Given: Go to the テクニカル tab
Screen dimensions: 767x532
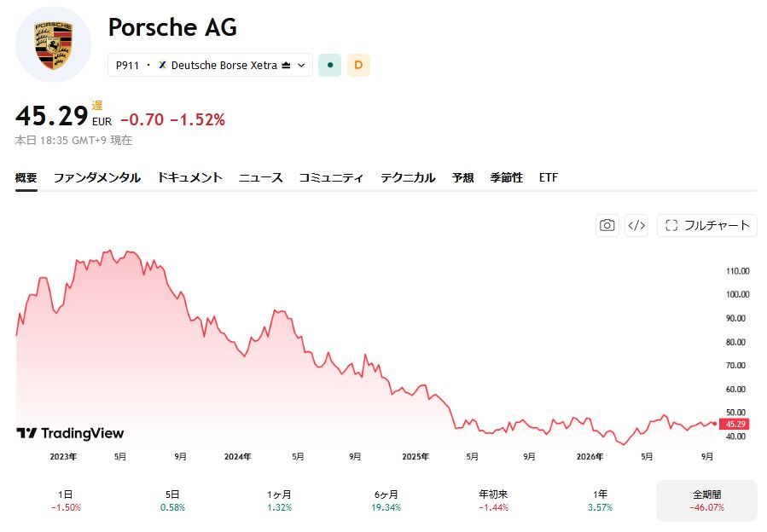Looking at the screenshot, I should pyautogui.click(x=408, y=177).
